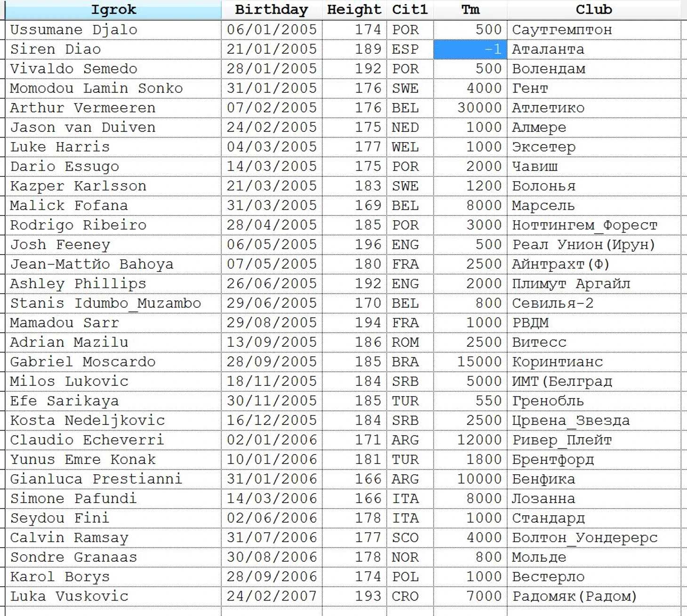Select Adrian Mazilu name cell
This screenshot has height=616, width=687.
coord(113,342)
